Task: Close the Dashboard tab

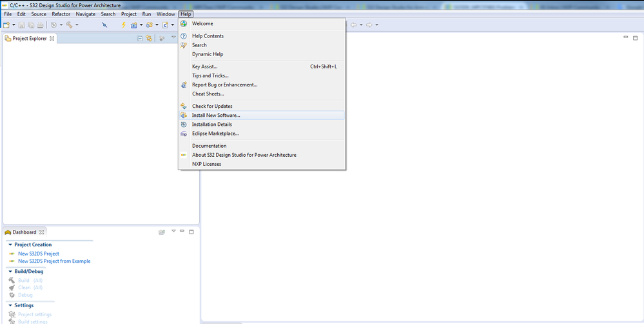Action: click(x=41, y=232)
